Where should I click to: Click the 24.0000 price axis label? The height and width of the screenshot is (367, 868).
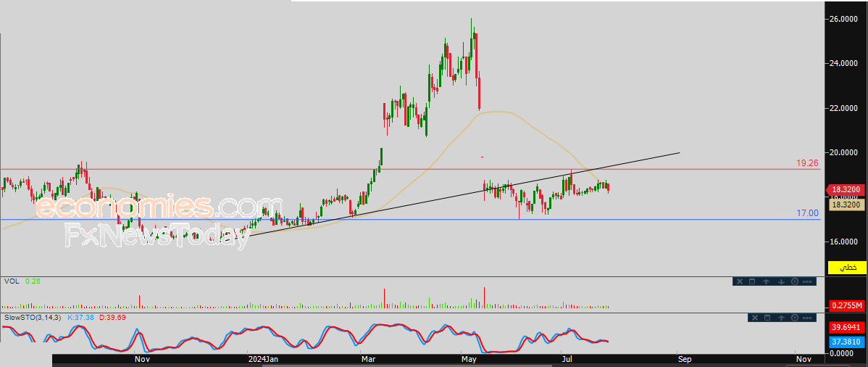point(843,63)
